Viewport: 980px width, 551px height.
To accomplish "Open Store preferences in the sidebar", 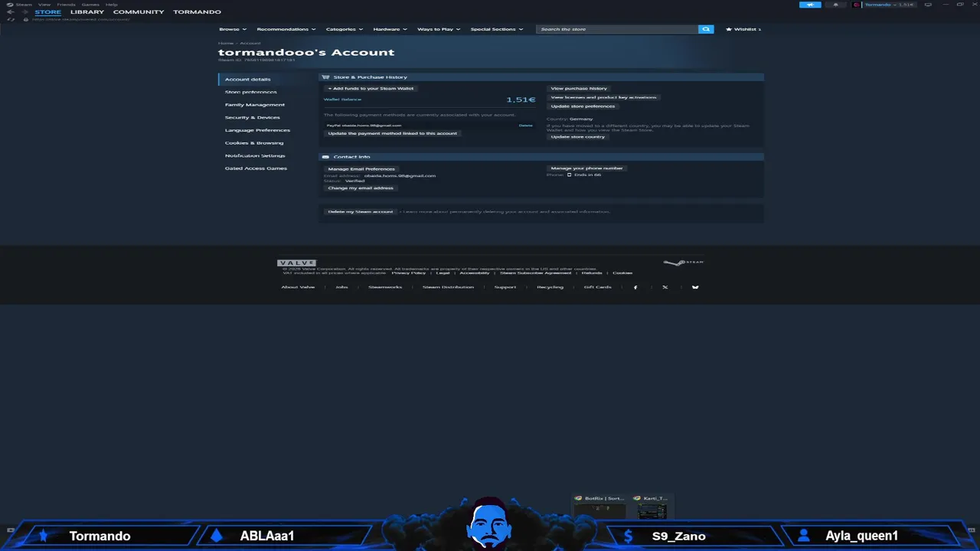I will [x=251, y=92].
